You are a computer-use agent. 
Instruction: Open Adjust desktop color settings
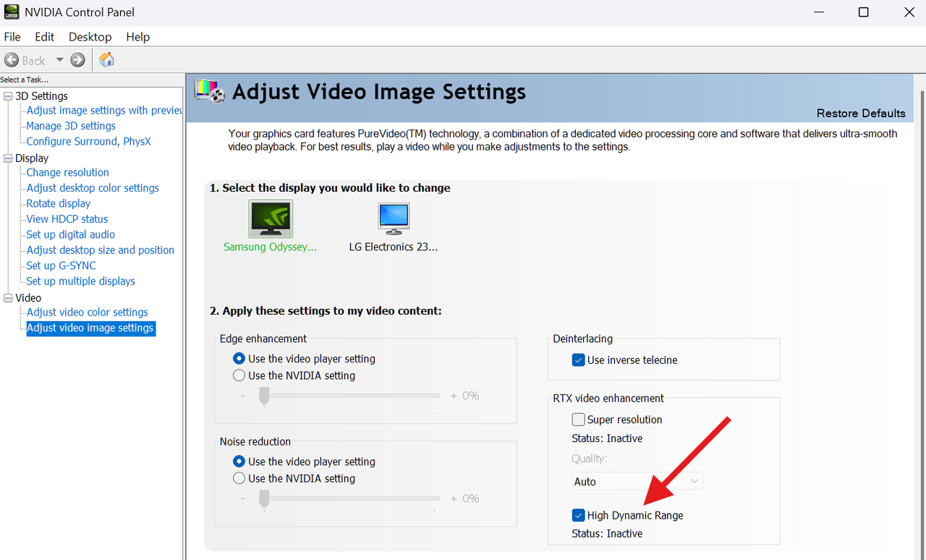(x=93, y=188)
